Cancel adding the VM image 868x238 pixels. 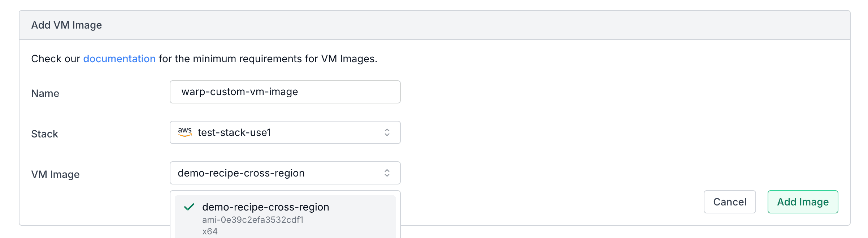pyautogui.click(x=730, y=202)
